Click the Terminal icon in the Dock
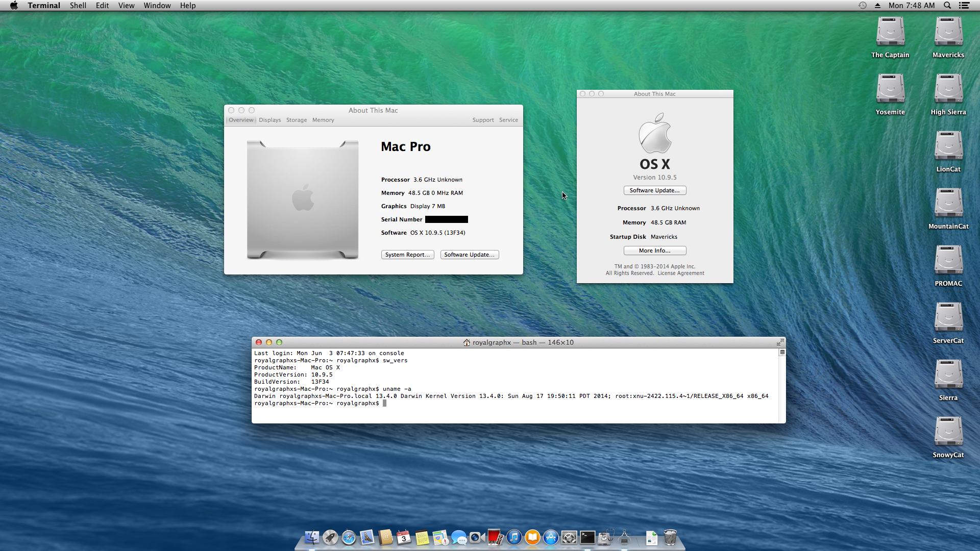This screenshot has width=980, height=551. point(587,537)
